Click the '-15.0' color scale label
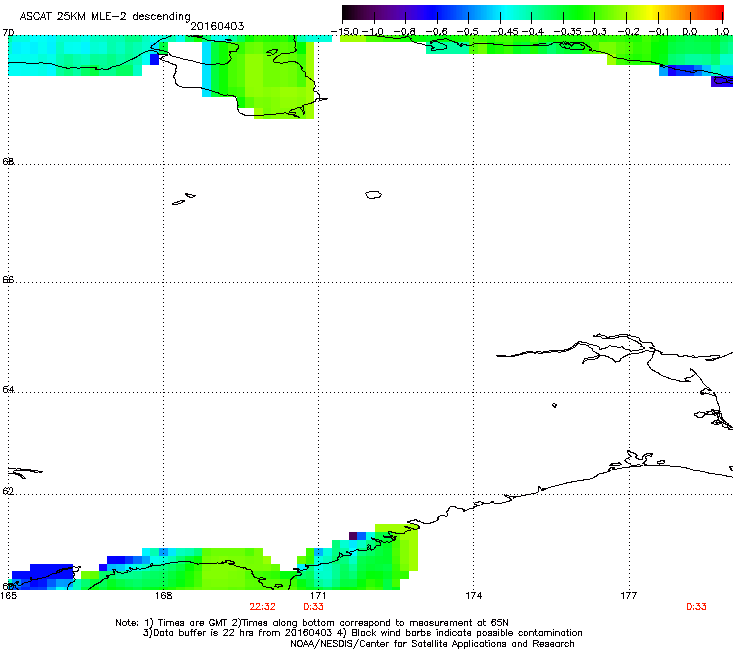 (345, 32)
